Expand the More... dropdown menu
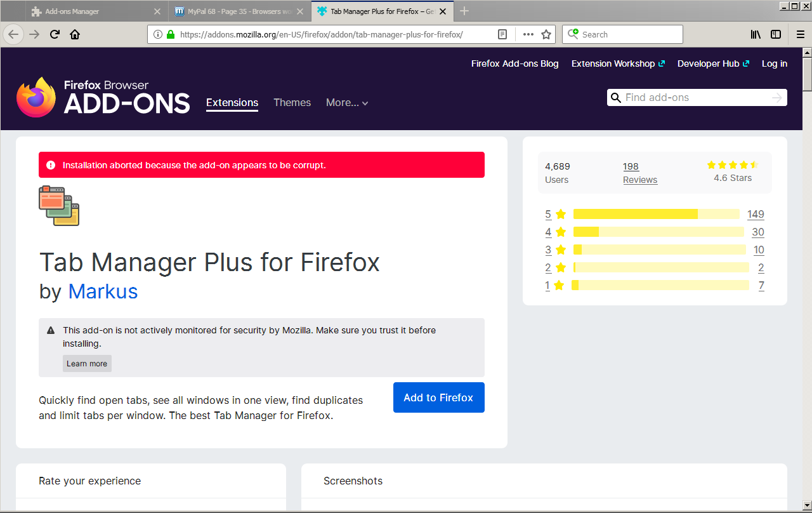 click(x=347, y=103)
